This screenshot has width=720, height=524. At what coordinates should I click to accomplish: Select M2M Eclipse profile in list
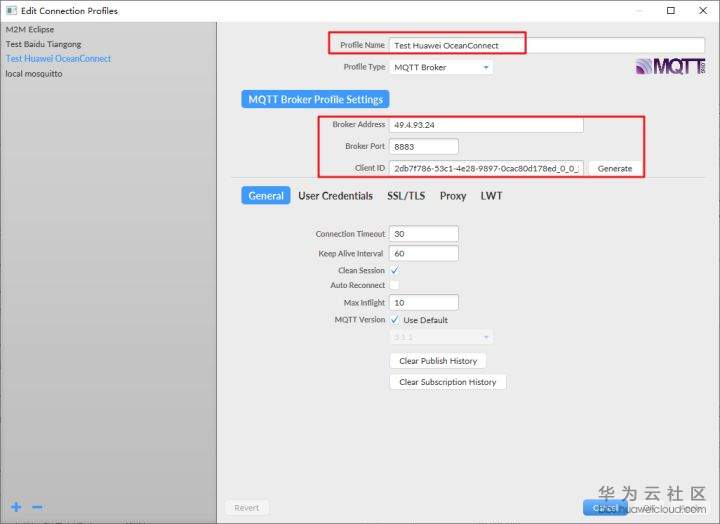coord(30,29)
